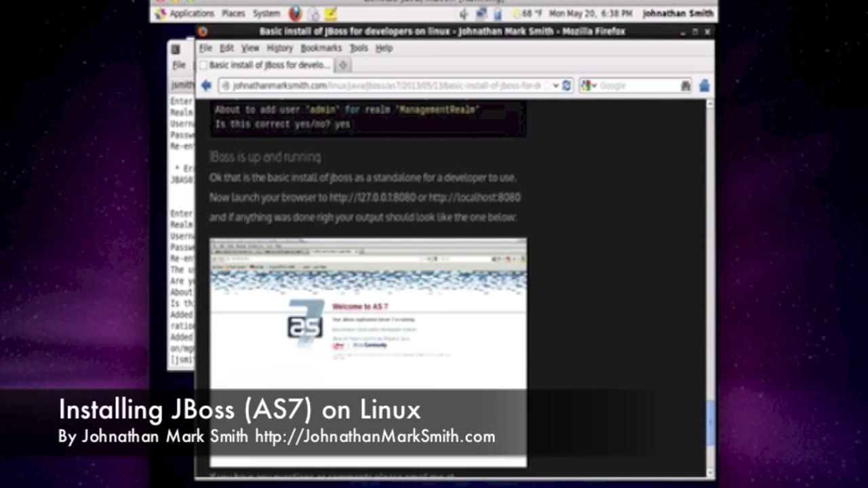Open the Welcome to AS 7 screenshot thumbnail
Viewport: 868px width, 488px height.
click(x=368, y=352)
